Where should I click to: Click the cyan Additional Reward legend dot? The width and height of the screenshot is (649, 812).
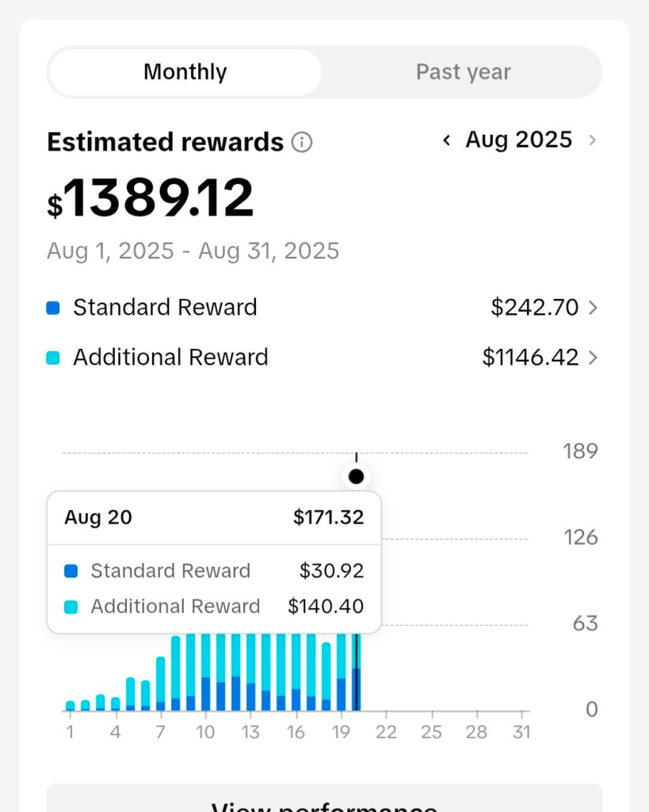pos(53,358)
